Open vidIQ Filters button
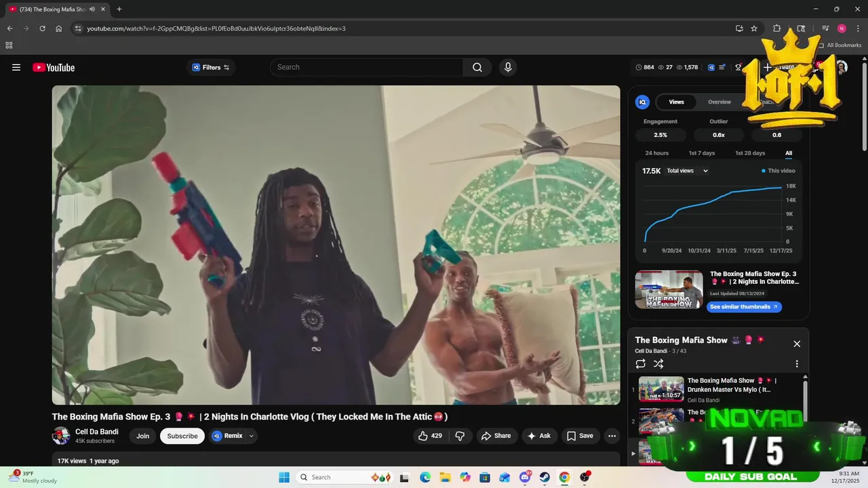This screenshot has width=868, height=488. click(x=211, y=67)
